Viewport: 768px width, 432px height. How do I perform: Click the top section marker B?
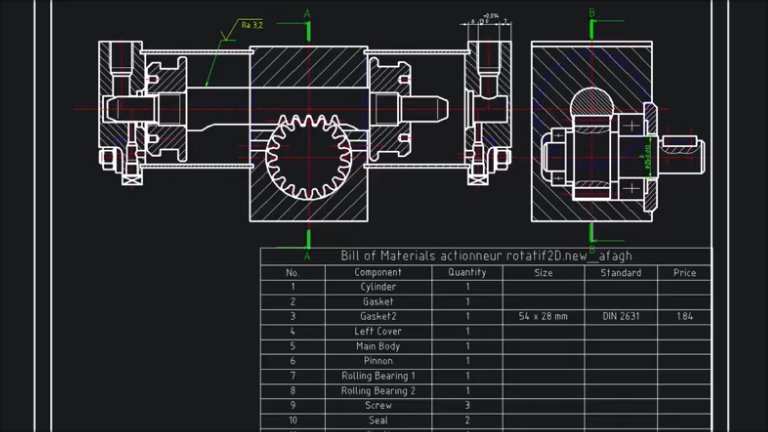coord(592,13)
